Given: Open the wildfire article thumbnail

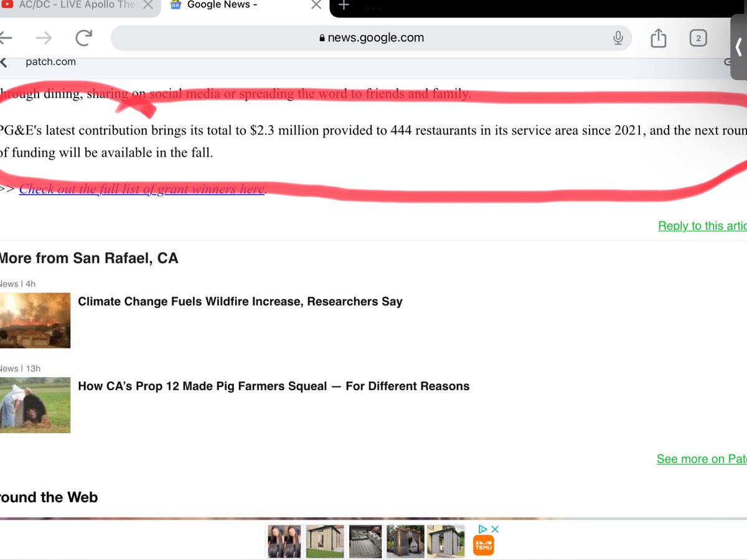Looking at the screenshot, I should (35, 320).
